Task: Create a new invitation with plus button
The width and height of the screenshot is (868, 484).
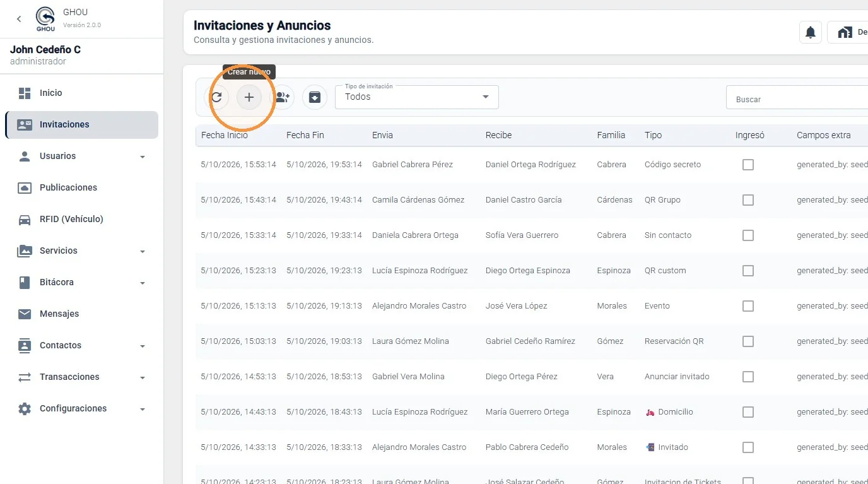Action: pos(249,97)
